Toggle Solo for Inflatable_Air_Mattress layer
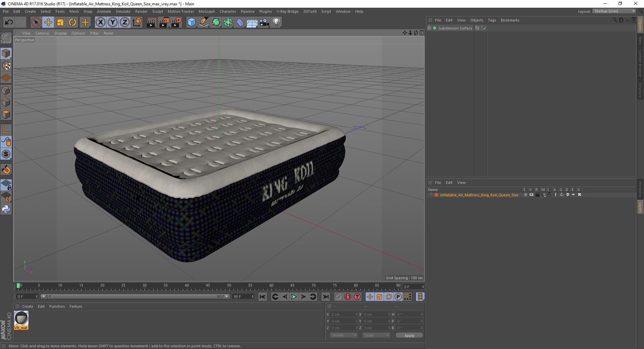Screen dimensions: 644x349 (x=525, y=195)
